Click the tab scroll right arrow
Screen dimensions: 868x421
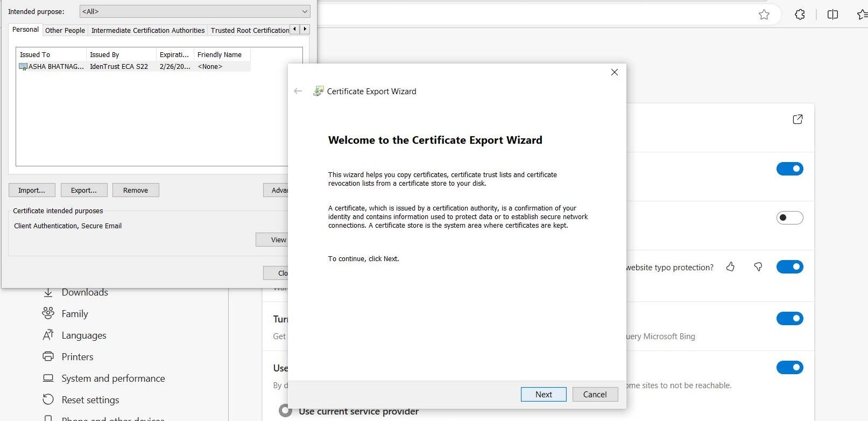[305, 29]
